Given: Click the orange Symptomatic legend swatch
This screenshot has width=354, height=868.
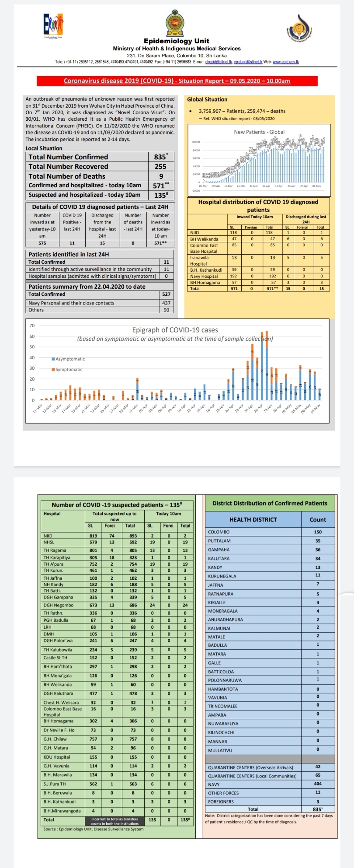Looking at the screenshot, I should tap(54, 370).
